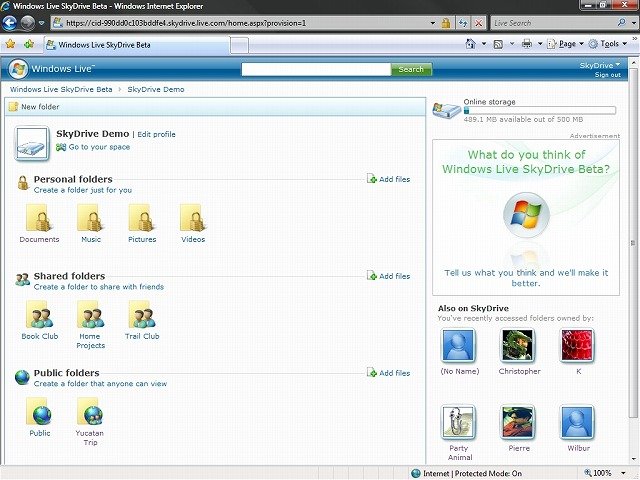
Task: Open Wilbur's SkyDrive avatar
Action: tap(577, 422)
